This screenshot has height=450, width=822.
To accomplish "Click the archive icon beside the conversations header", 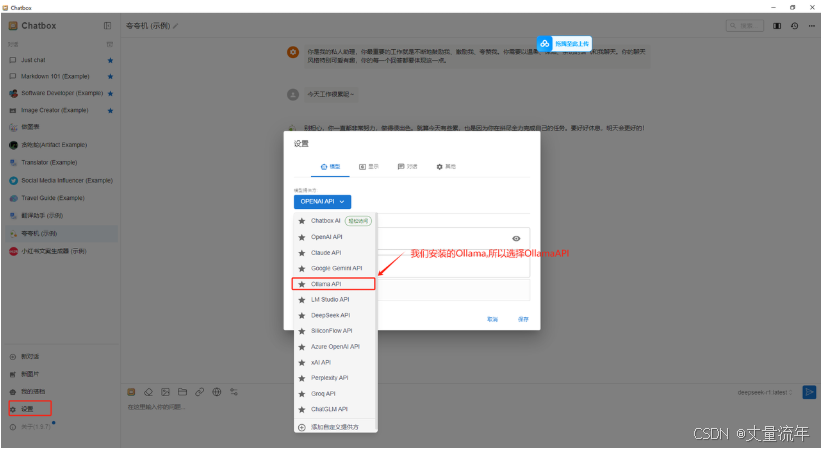I will (110, 45).
